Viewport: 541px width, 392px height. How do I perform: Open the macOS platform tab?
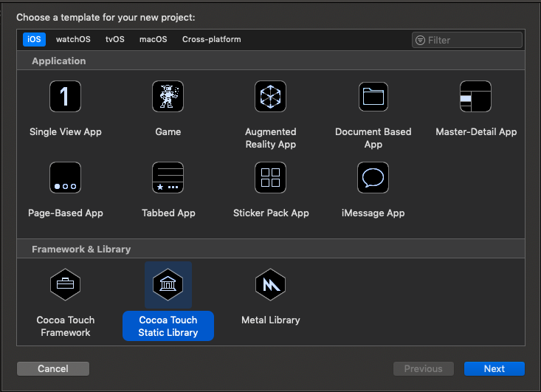154,39
